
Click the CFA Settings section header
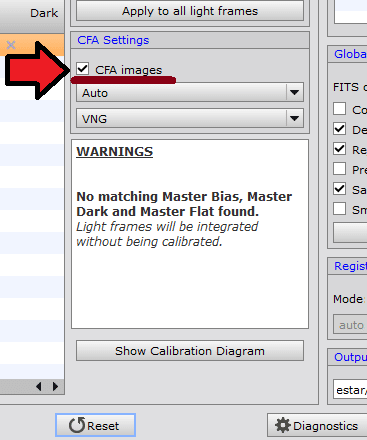pyautogui.click(x=190, y=40)
